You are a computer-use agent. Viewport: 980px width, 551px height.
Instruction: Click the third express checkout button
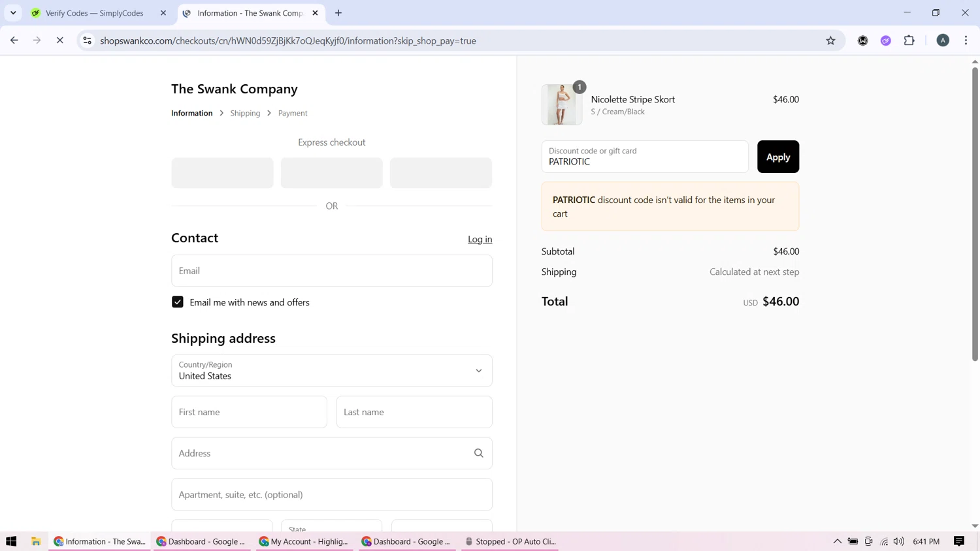point(440,173)
